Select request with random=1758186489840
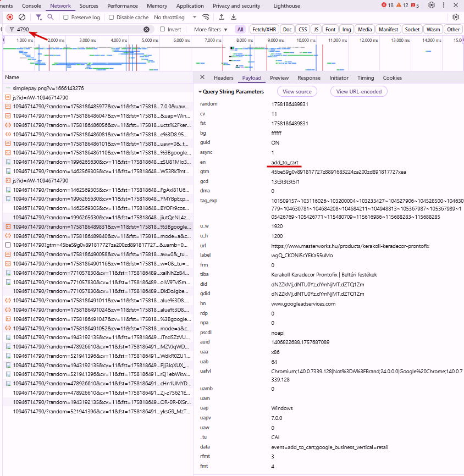This screenshot has width=464, height=476. pyautogui.click(x=98, y=236)
